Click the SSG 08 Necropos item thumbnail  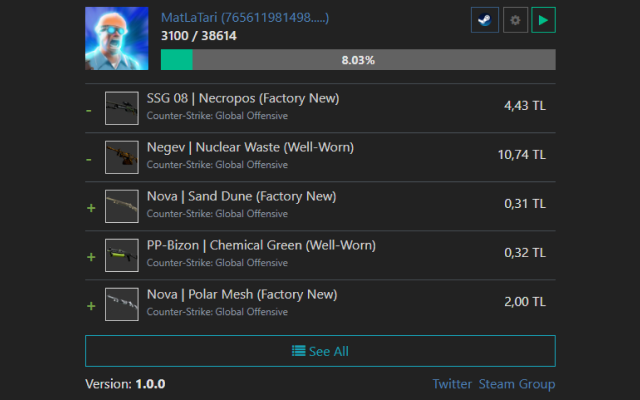click(x=122, y=108)
